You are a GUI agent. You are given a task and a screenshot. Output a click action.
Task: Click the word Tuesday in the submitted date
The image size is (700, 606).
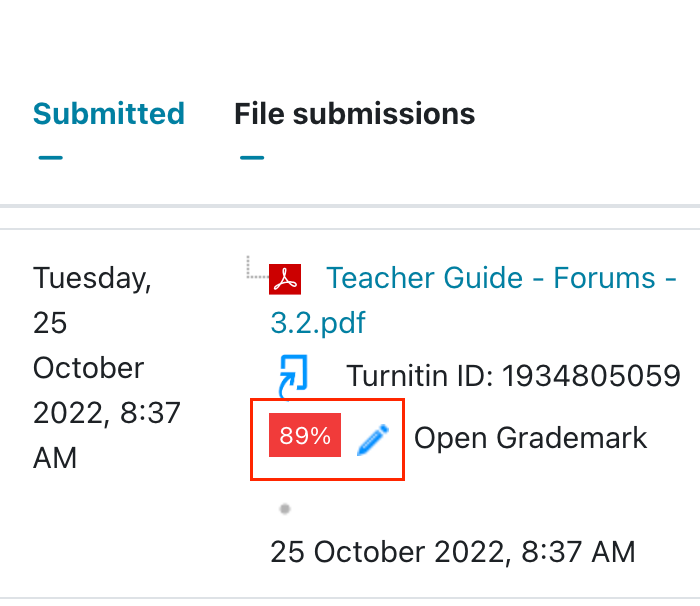tap(92, 278)
